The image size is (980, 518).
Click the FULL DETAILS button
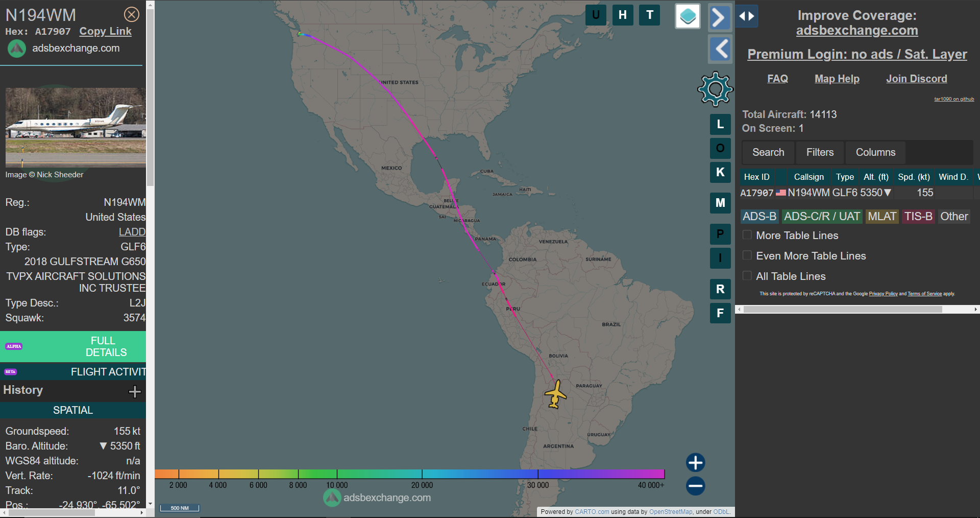(73, 346)
